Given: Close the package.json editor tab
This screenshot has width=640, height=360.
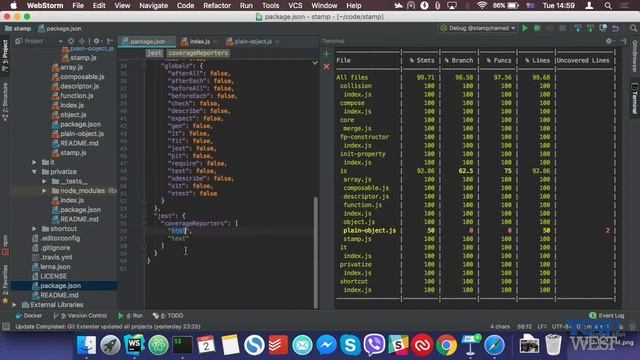Looking at the screenshot, I should (x=171, y=42).
